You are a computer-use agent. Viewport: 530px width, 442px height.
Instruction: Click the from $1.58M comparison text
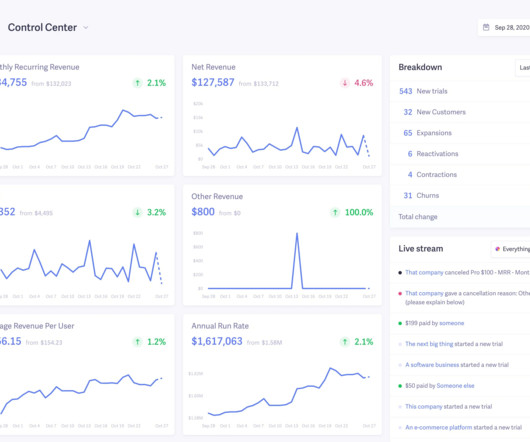(264, 343)
